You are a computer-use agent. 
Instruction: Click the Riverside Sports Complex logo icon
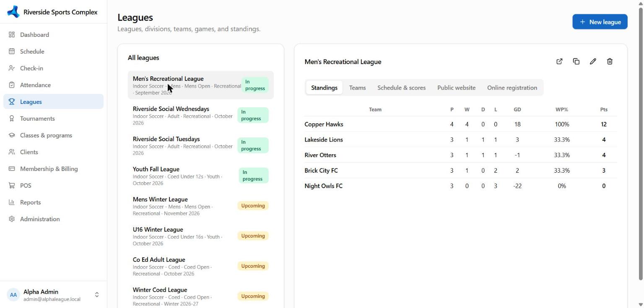13,12
